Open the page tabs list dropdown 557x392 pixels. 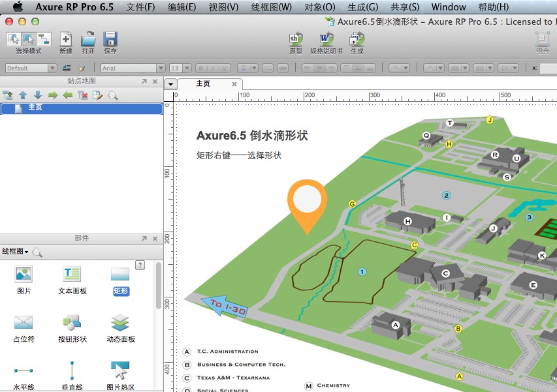pos(171,84)
